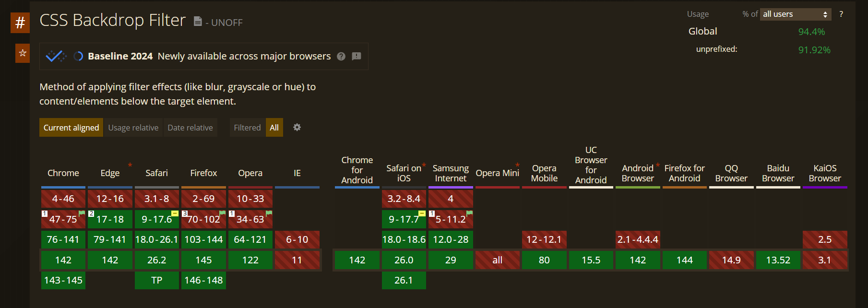This screenshot has height=308, width=868.
Task: Click IE 11 cell
Action: click(297, 260)
